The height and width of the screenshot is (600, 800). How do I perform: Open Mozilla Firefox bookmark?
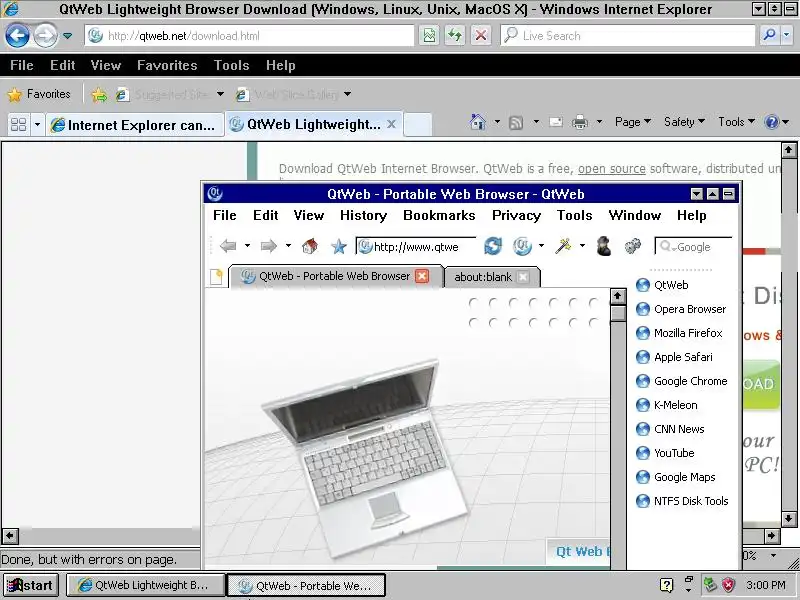(x=679, y=333)
